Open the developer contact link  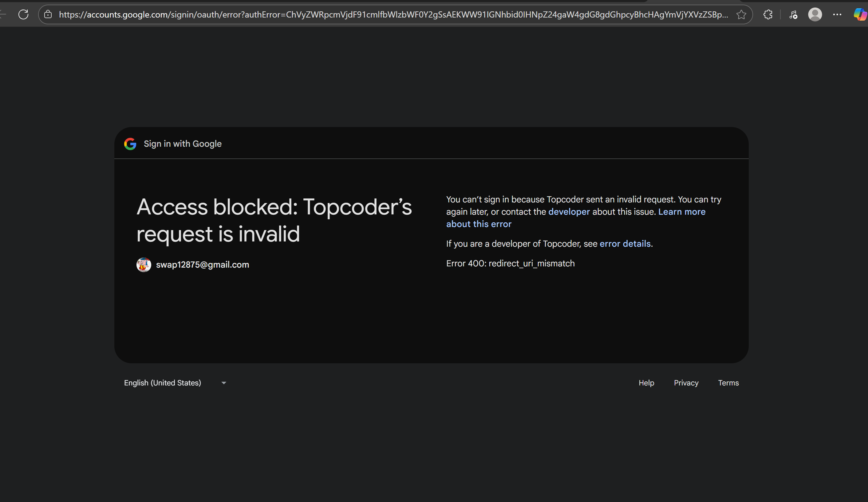[x=569, y=212]
